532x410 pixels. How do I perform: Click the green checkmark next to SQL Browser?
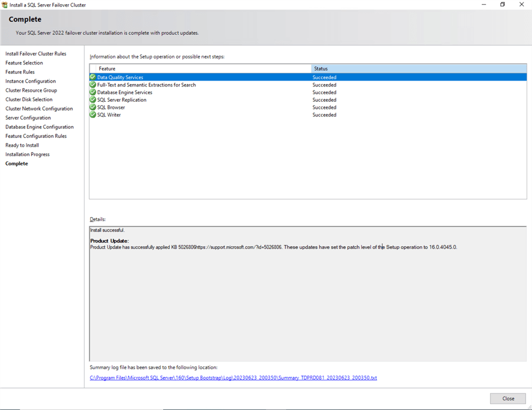93,108
